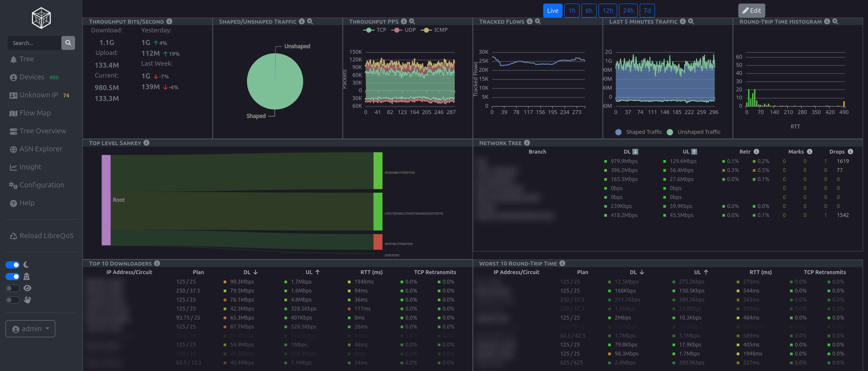
Task: Open info icon for Round-Trip Time Histogram
Action: pyautogui.click(x=827, y=22)
